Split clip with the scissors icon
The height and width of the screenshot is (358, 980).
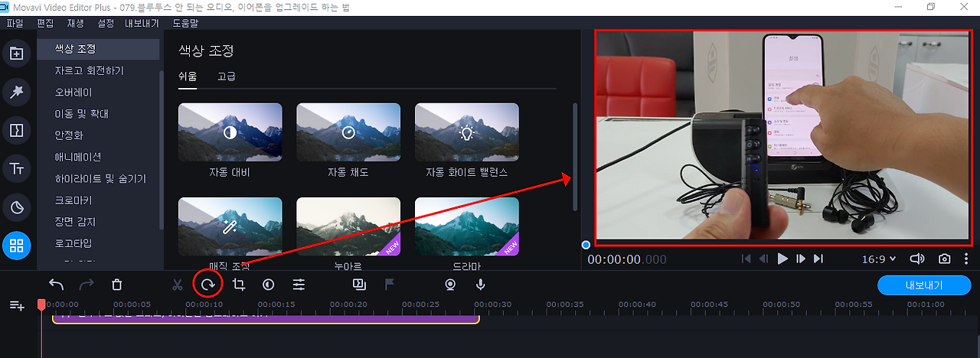coord(178,285)
